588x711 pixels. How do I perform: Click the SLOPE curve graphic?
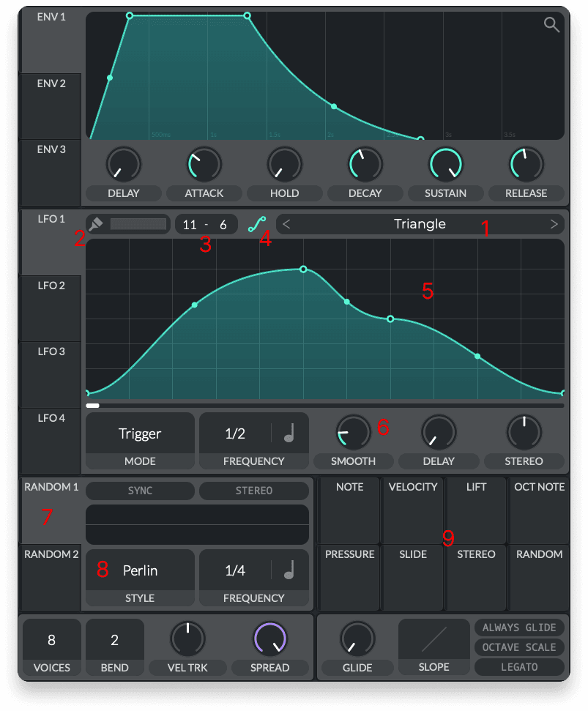(433, 638)
